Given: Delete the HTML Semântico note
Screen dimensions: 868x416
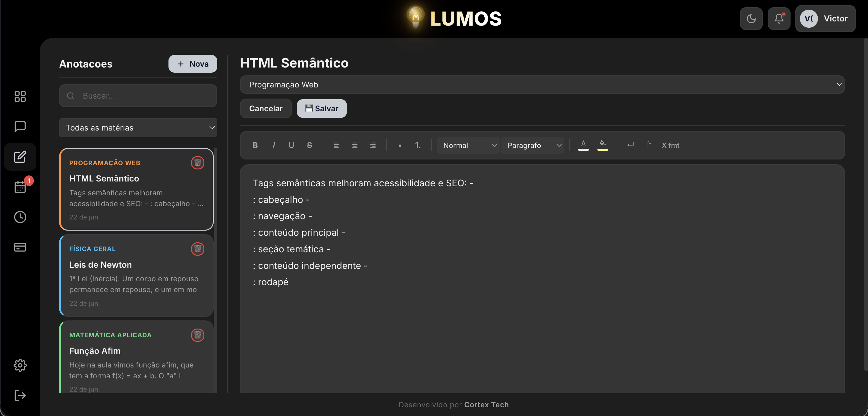Looking at the screenshot, I should click(197, 163).
